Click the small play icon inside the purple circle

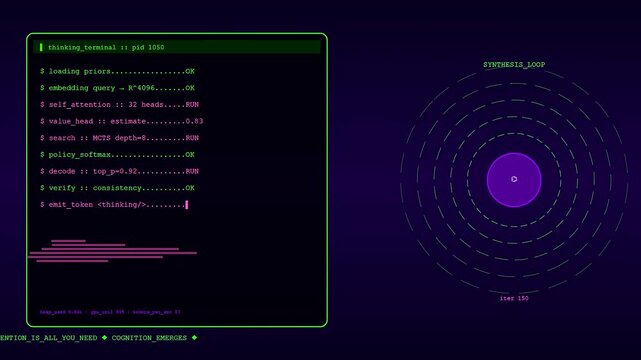tap(514, 179)
